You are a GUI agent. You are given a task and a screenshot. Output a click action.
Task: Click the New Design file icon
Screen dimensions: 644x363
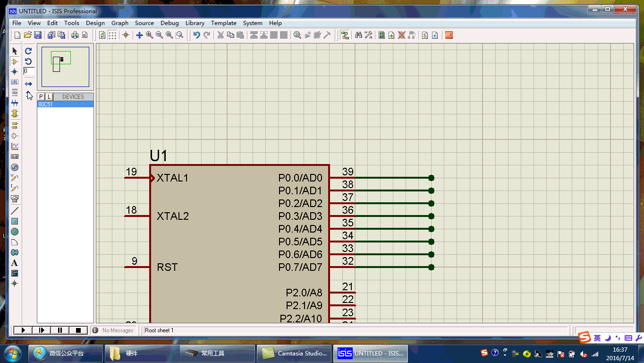(17, 35)
